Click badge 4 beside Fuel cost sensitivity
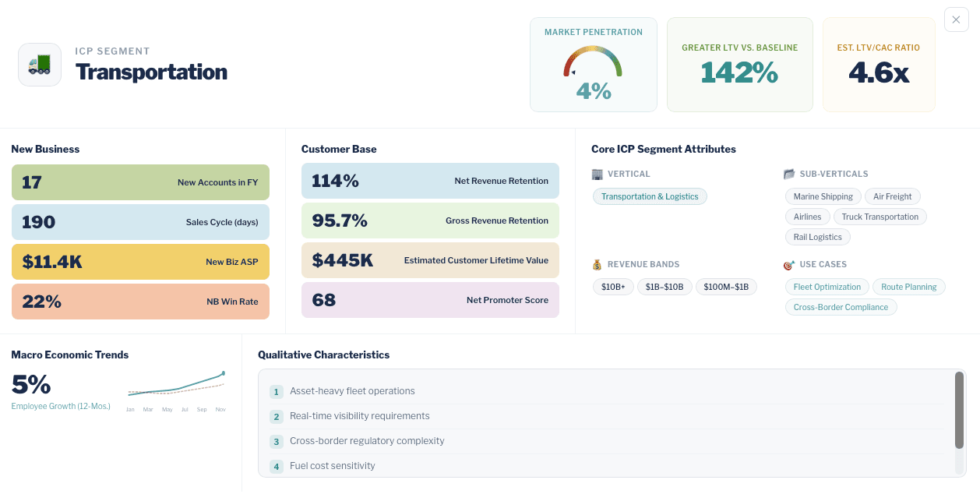This screenshot has width=980, height=501. click(277, 467)
